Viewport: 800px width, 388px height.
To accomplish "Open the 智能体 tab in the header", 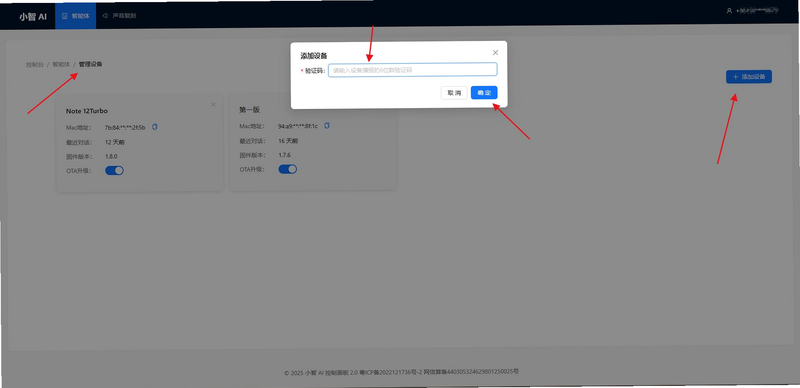I will pos(75,16).
